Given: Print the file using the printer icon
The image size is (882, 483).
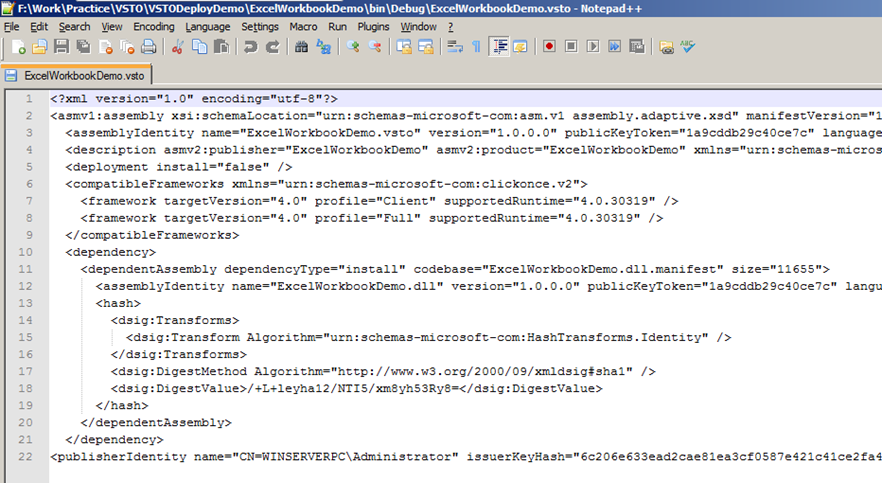Looking at the screenshot, I should [149, 47].
